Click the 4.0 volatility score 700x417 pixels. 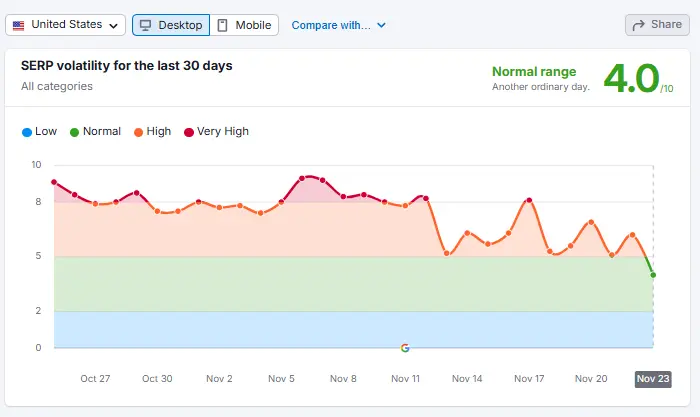632,79
